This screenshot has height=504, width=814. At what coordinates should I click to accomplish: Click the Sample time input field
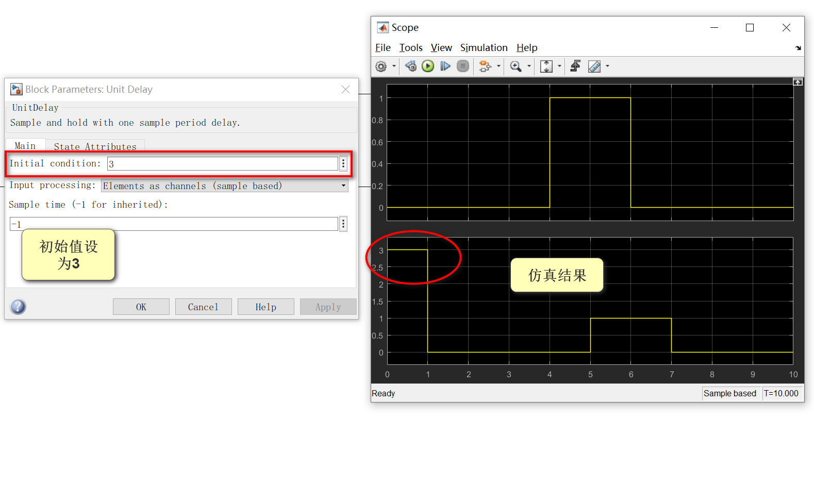pyautogui.click(x=174, y=224)
